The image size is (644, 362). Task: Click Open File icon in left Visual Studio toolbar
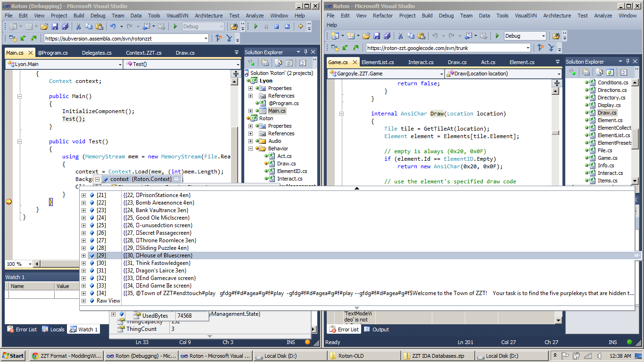pyautogui.click(x=44, y=26)
